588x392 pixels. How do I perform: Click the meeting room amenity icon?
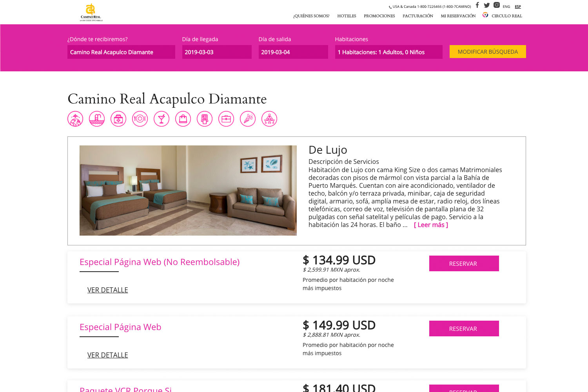click(x=269, y=119)
